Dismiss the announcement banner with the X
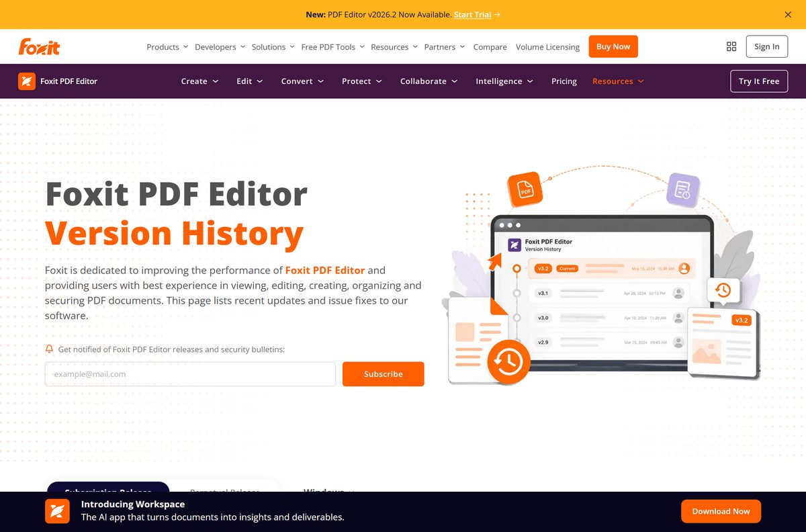This screenshot has width=806, height=532. click(x=788, y=14)
